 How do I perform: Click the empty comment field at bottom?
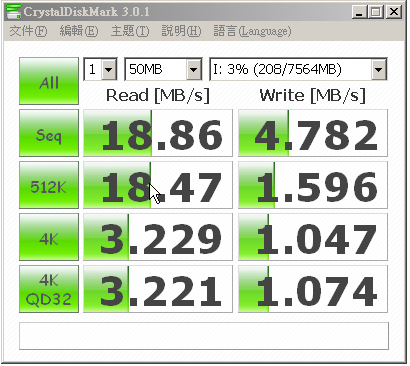click(x=204, y=336)
